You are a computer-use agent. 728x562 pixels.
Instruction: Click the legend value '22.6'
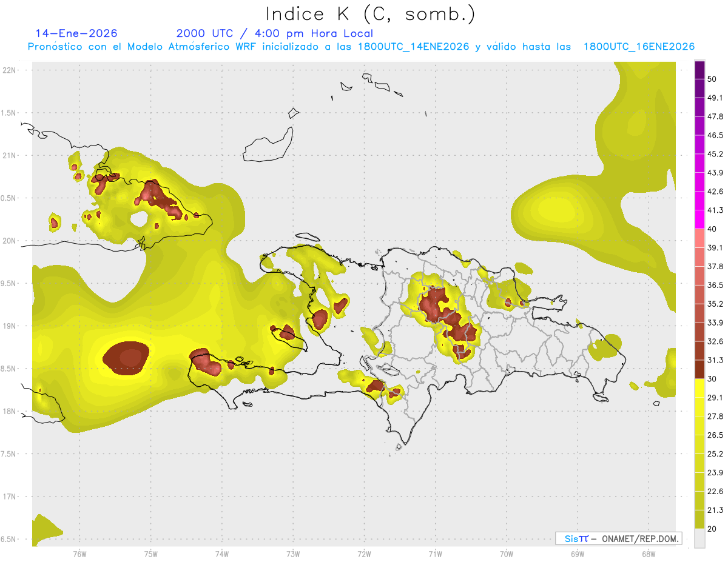coord(715,492)
